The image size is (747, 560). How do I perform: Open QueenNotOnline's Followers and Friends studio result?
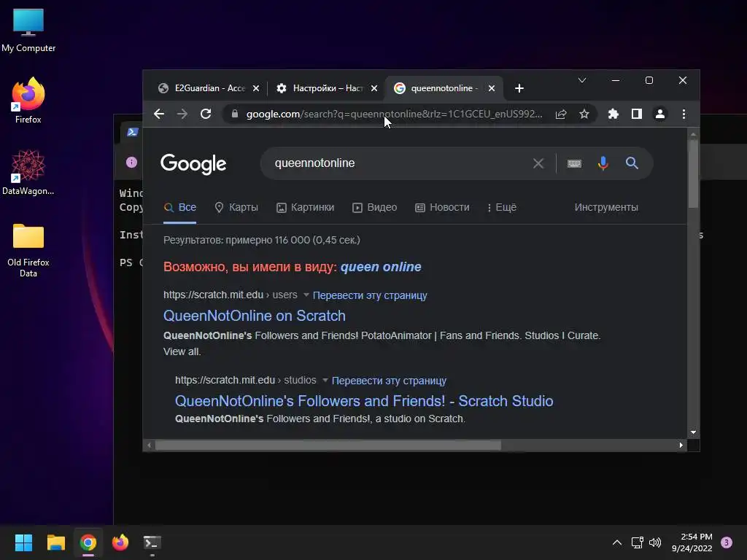tap(364, 401)
